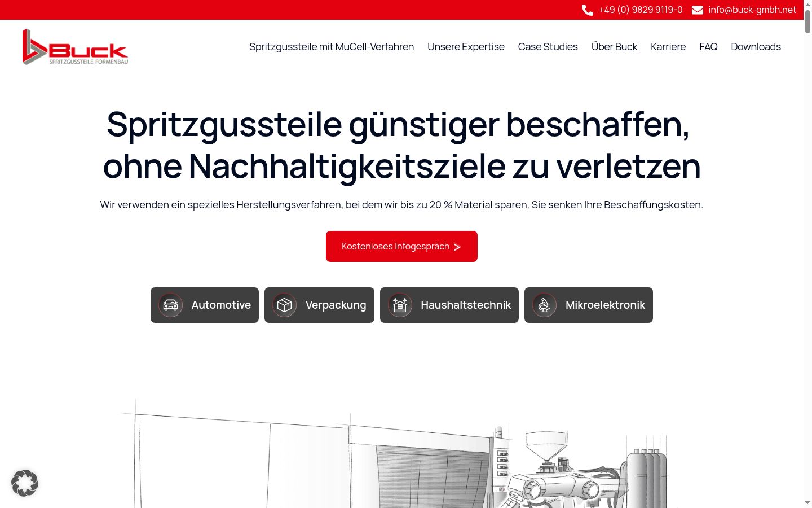Open the FAQ page
812x508 pixels.
click(708, 47)
